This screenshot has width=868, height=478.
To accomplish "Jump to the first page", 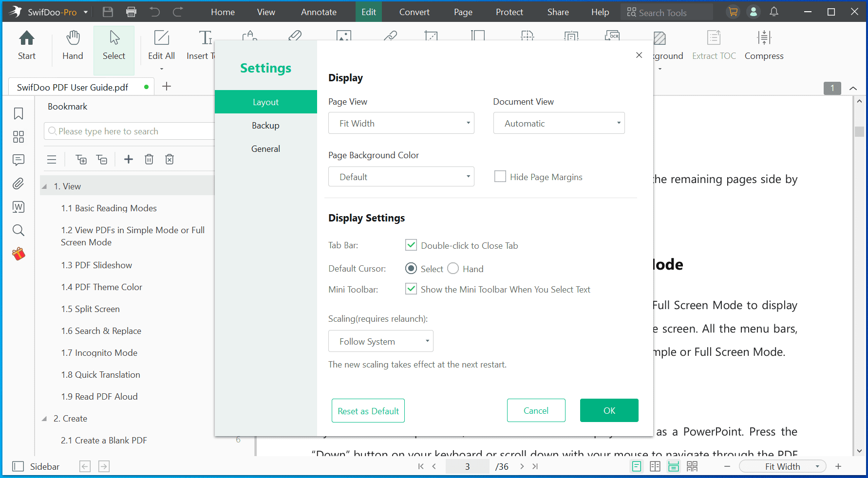I will click(421, 466).
